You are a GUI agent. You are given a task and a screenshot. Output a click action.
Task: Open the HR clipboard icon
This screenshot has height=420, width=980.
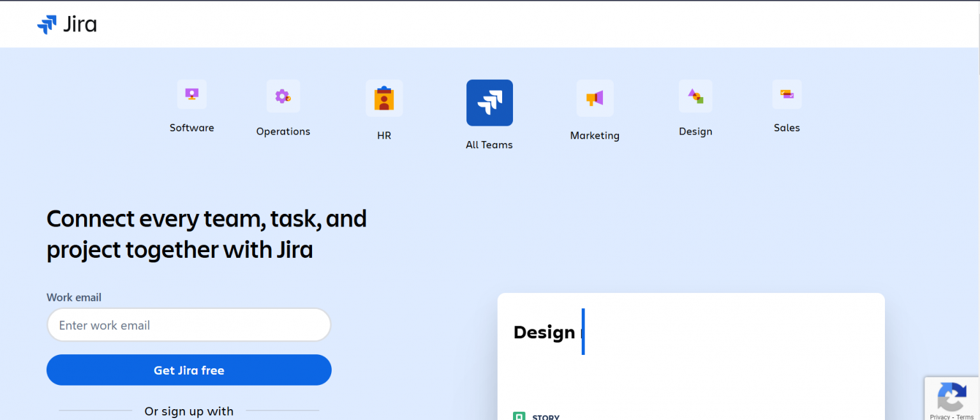(x=384, y=98)
